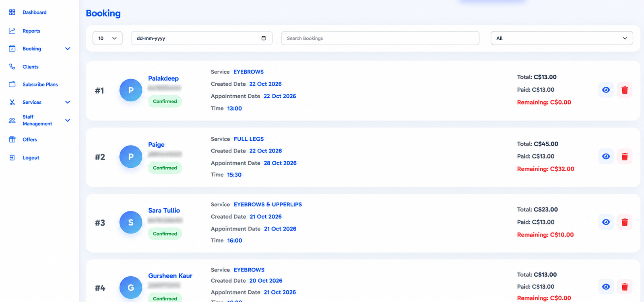Screen dimensions: 644x302
Task: Click Paige's Confirmed status badge
Action: (x=165, y=168)
